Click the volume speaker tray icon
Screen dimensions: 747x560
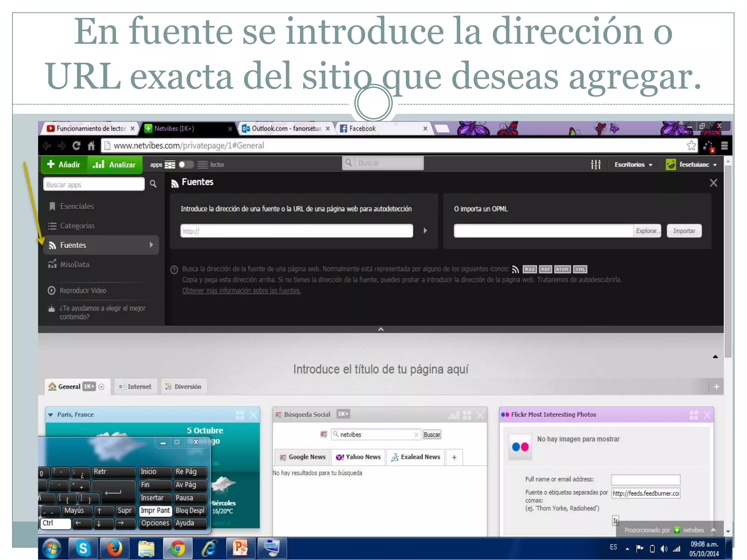(664, 549)
